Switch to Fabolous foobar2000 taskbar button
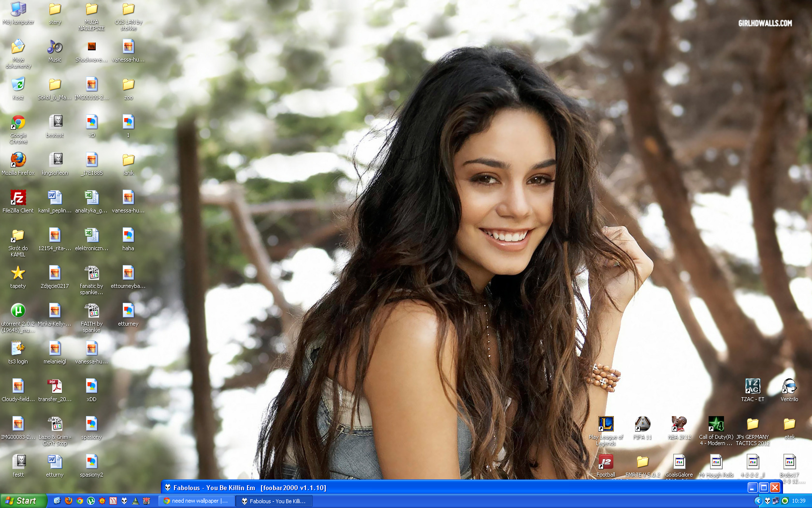Image resolution: width=812 pixels, height=508 pixels. click(x=274, y=501)
